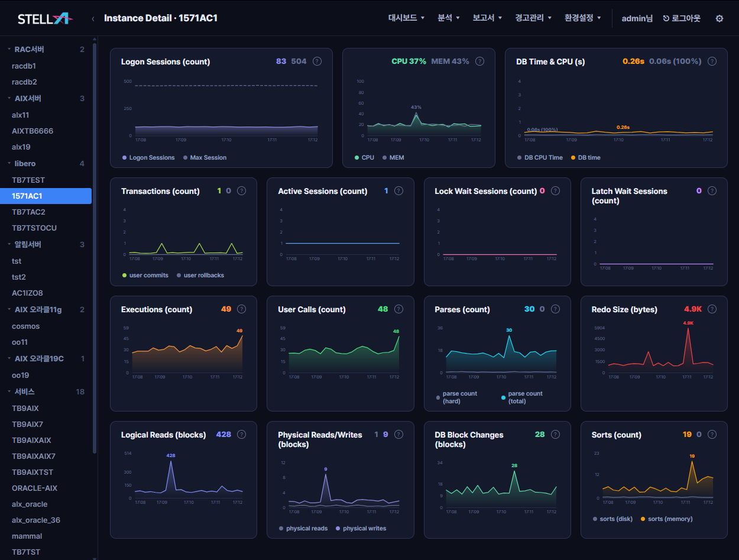Open help for Executions chart
Image resolution: width=739 pixels, height=560 pixels.
(241, 309)
